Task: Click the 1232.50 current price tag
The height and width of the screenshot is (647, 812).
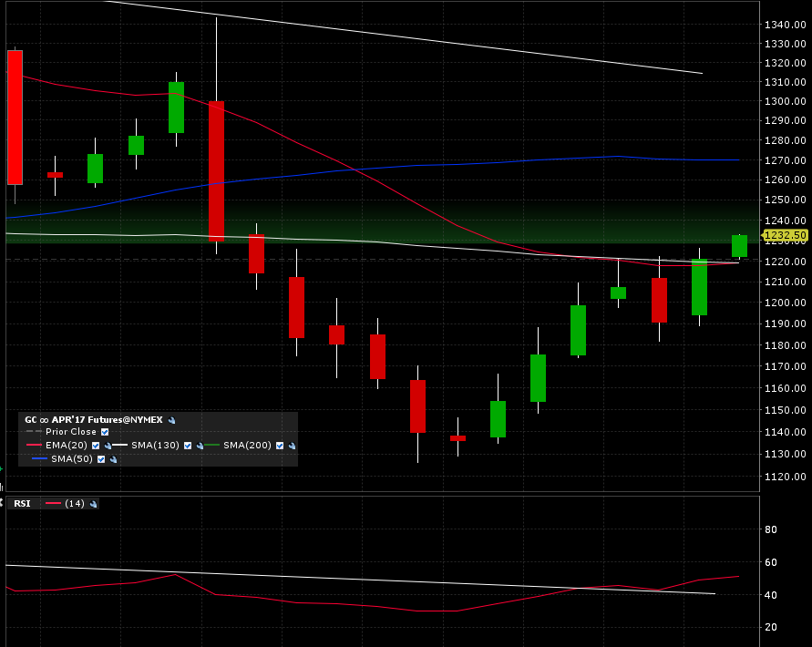Action: [785, 236]
